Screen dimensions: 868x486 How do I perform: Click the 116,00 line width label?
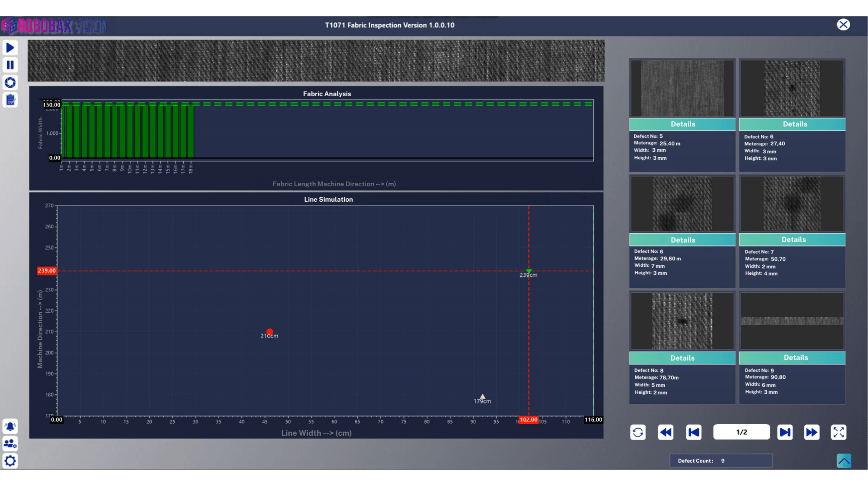(x=593, y=420)
